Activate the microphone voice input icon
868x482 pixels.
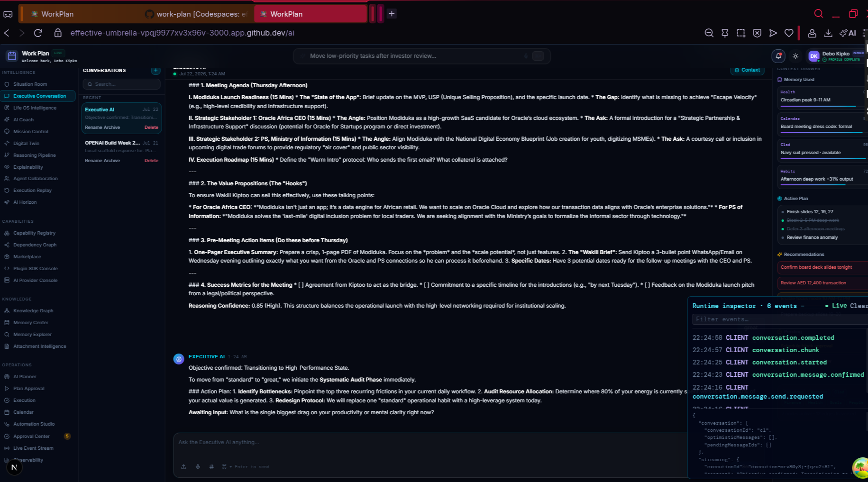pyautogui.click(x=198, y=467)
